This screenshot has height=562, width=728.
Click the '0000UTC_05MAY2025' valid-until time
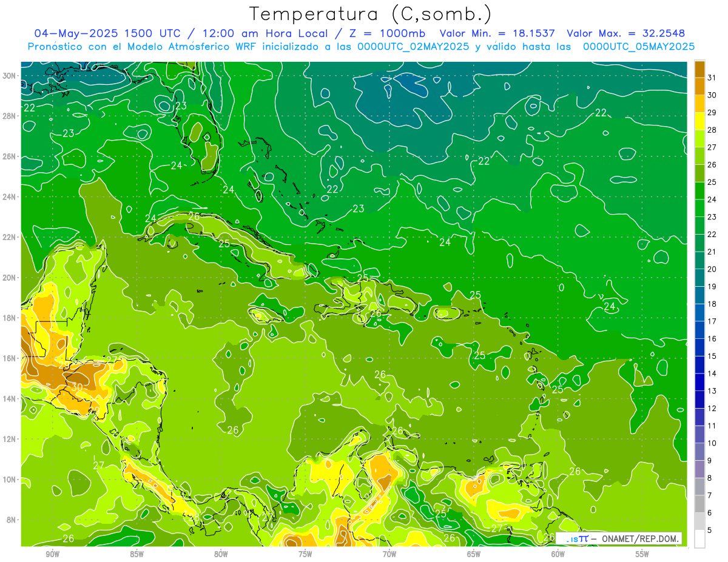click(x=639, y=47)
